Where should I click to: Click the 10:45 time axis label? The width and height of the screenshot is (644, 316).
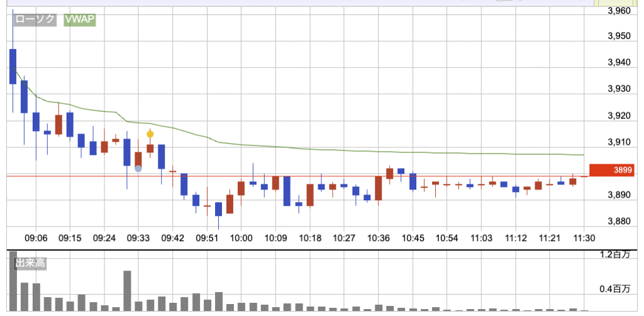click(413, 238)
